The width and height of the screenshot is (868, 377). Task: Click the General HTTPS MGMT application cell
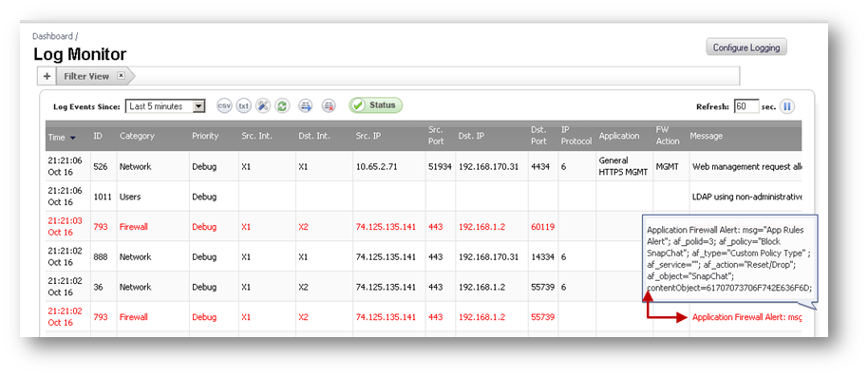click(x=623, y=166)
